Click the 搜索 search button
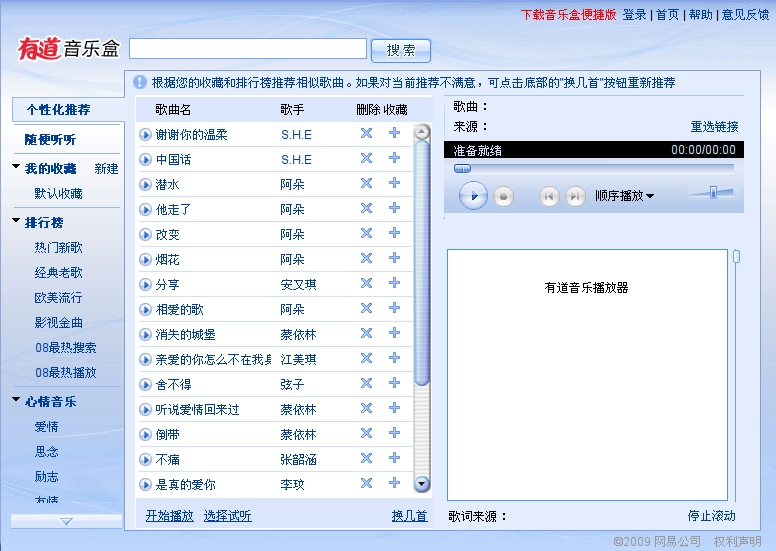This screenshot has width=776, height=551. [x=401, y=50]
